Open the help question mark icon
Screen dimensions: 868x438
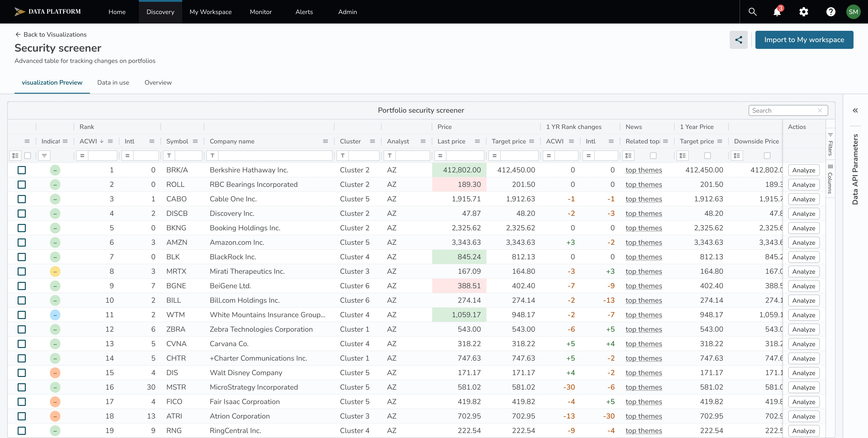coord(831,12)
